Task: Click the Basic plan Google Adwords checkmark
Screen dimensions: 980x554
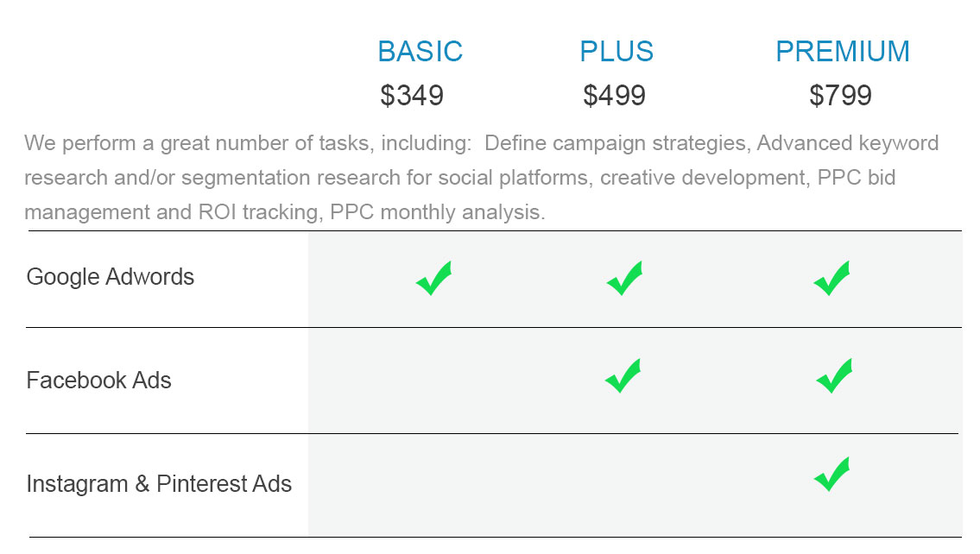Action: click(x=433, y=278)
